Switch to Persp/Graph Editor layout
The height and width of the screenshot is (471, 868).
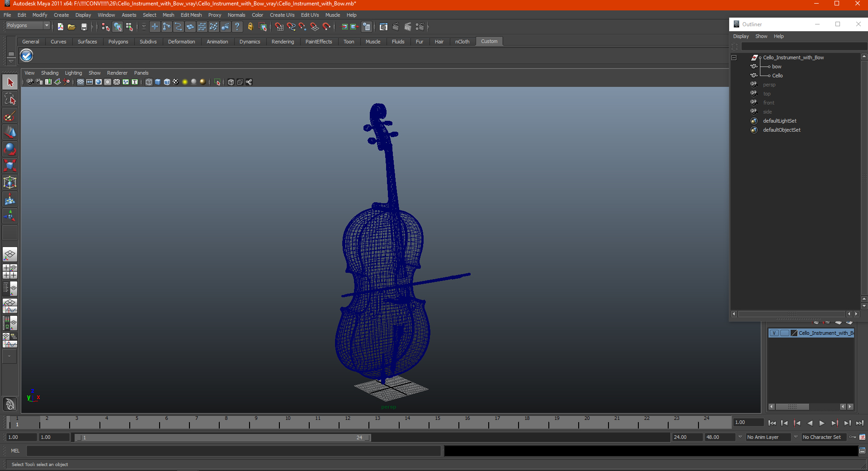coord(10,306)
